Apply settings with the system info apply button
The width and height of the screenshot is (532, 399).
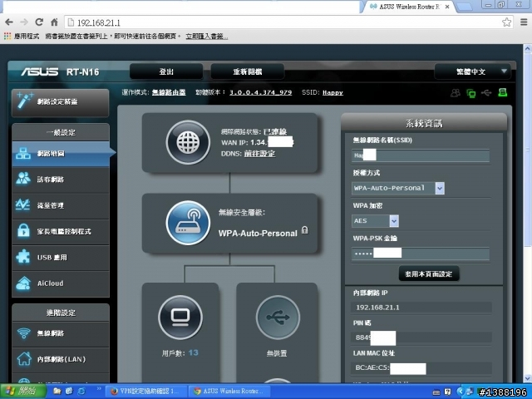coord(429,273)
